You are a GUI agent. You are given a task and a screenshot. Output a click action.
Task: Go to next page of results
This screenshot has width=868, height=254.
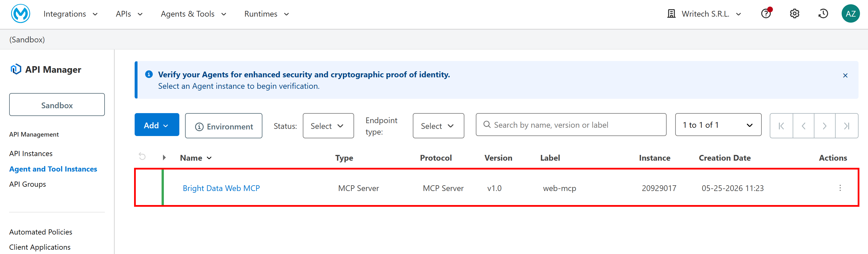[824, 126]
